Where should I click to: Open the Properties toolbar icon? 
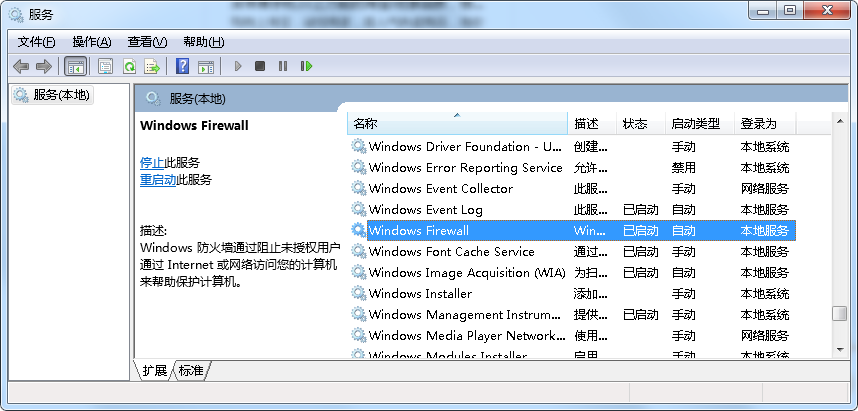105,67
